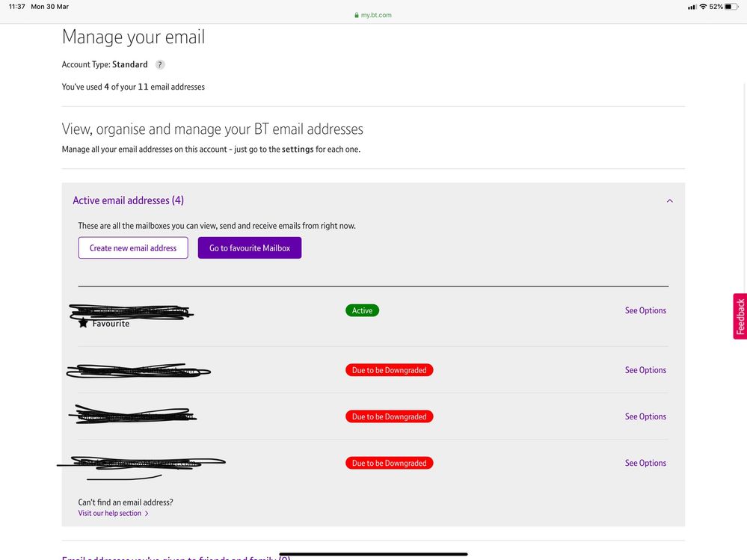
Task: Open See Options for the Active email
Action: [x=645, y=310]
